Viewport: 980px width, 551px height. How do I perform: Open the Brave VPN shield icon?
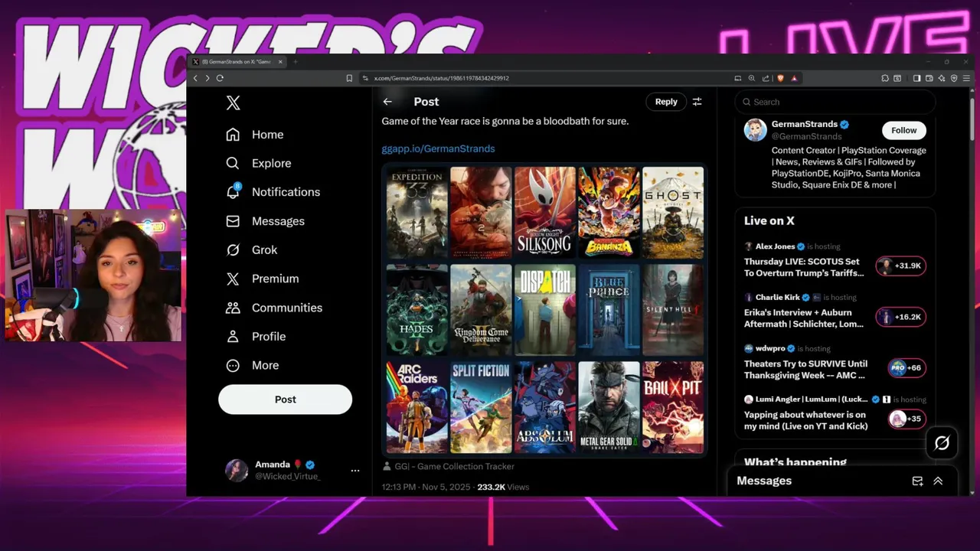pyautogui.click(x=953, y=78)
